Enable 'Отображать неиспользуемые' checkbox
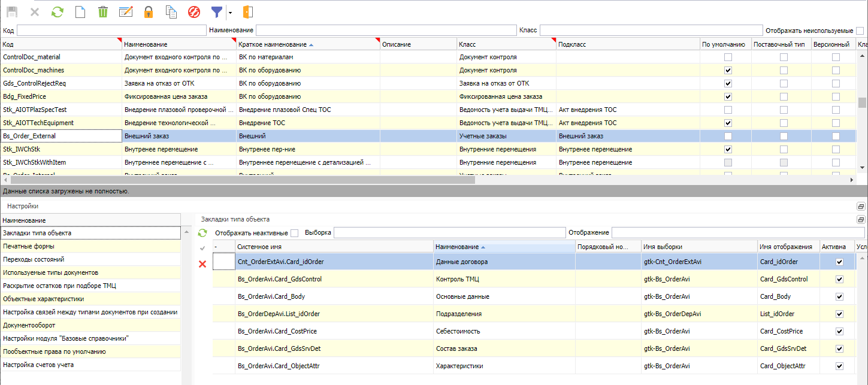The width and height of the screenshot is (868, 385). pos(860,31)
